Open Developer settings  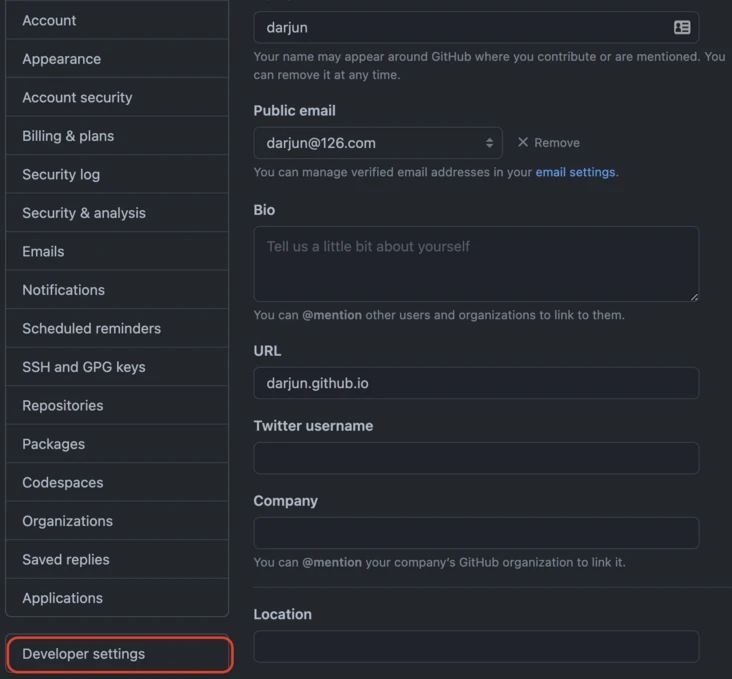pyautogui.click(x=119, y=654)
